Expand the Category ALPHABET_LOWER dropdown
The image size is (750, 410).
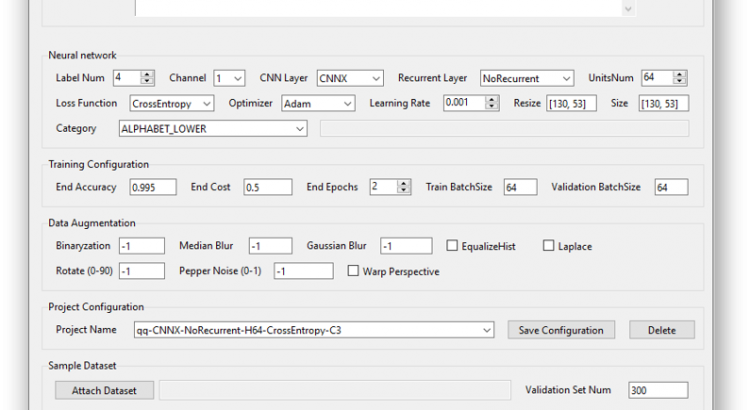click(212, 128)
